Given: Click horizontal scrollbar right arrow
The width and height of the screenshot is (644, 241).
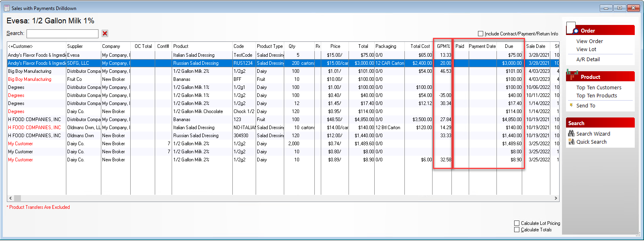Looking at the screenshot, I should tap(556, 198).
